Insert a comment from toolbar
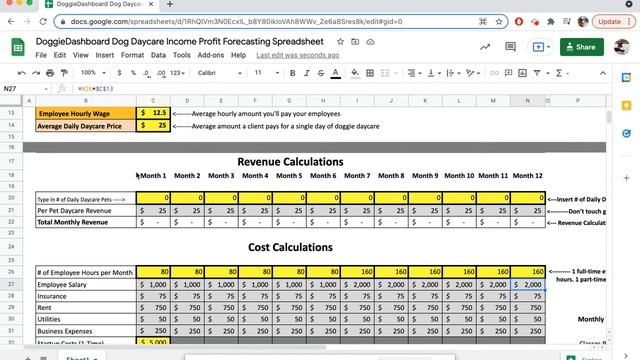 point(508,73)
